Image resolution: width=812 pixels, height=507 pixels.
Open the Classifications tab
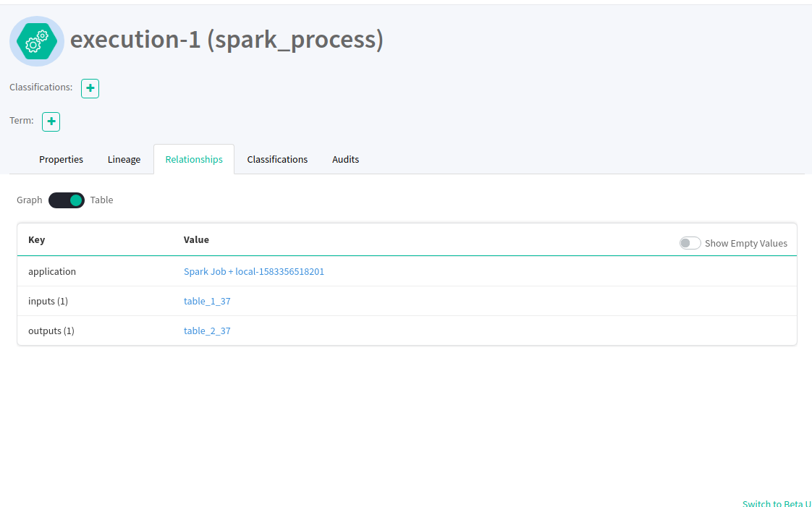tap(277, 159)
